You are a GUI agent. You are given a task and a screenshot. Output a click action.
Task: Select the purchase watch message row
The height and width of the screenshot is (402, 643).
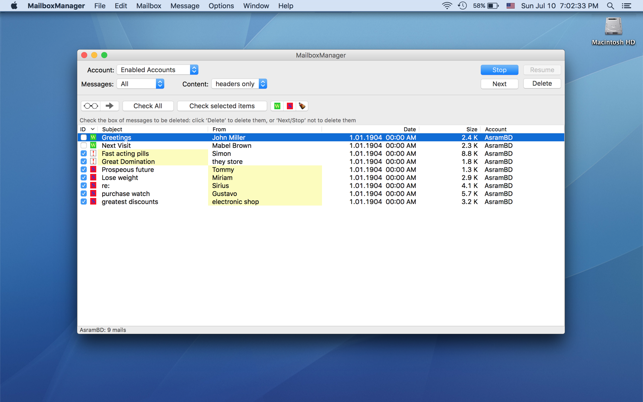[126, 194]
